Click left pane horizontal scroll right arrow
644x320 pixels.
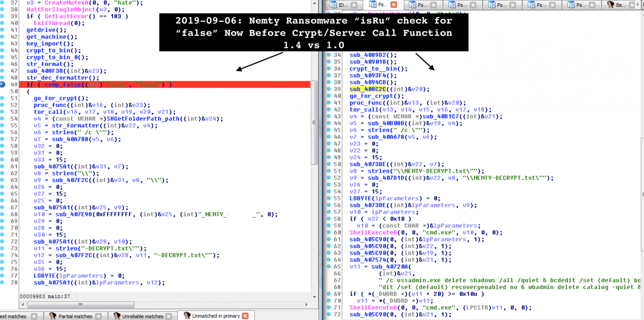tap(307, 304)
